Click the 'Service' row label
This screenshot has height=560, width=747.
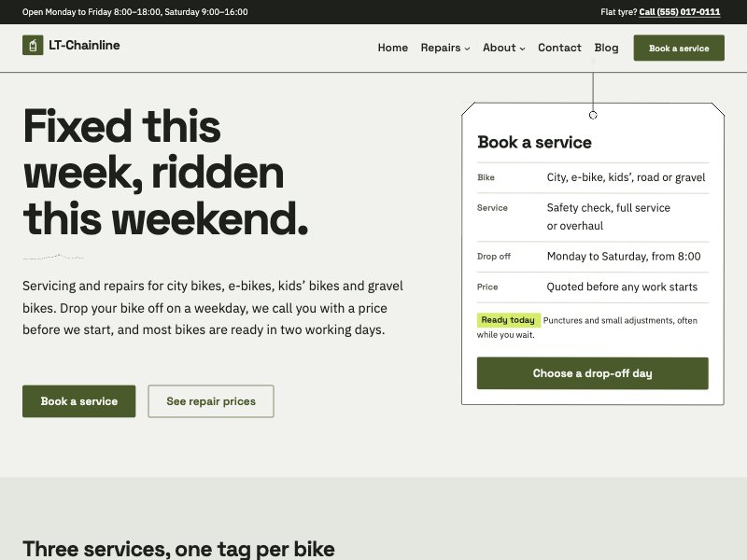pos(492,207)
